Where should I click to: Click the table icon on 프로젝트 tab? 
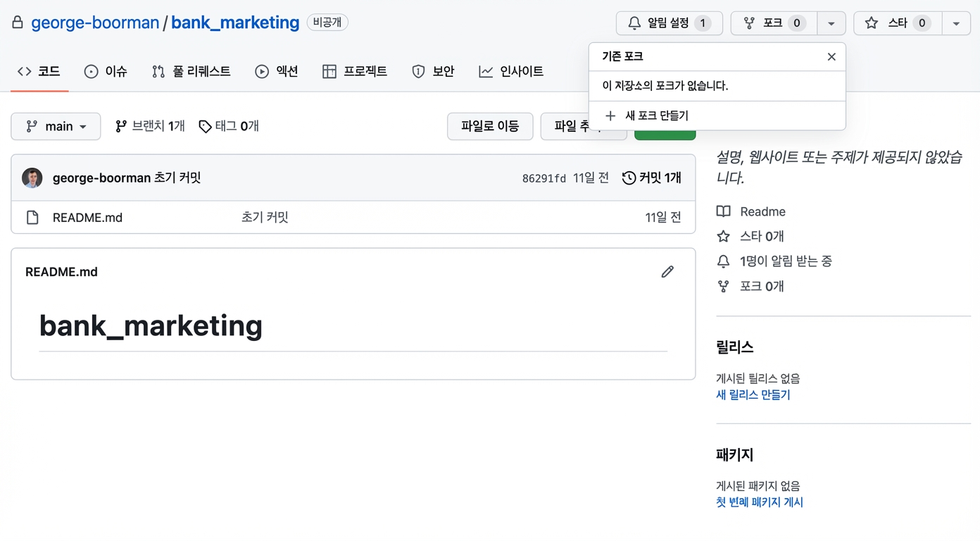click(329, 71)
